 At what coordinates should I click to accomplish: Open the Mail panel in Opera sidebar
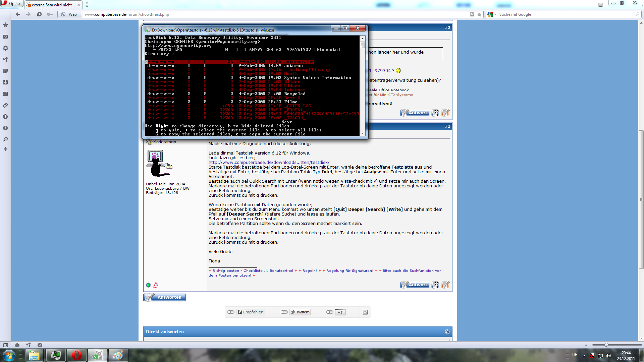[x=5, y=37]
